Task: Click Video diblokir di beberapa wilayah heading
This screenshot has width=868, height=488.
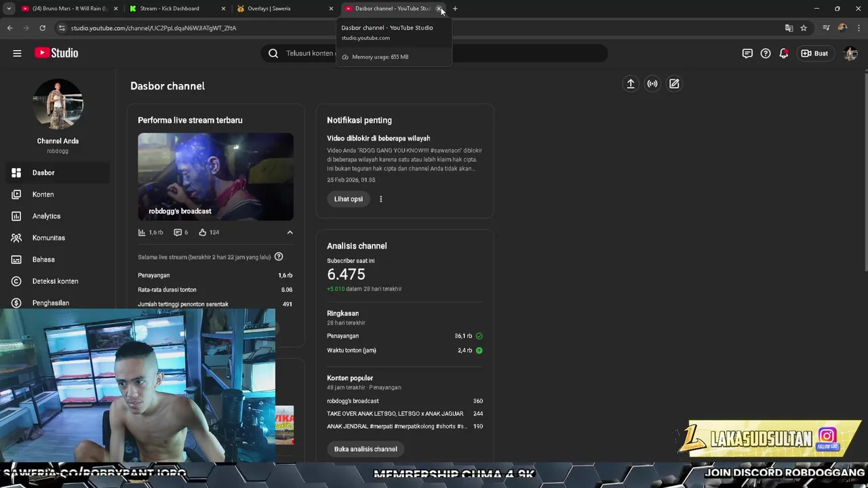Action: click(378, 138)
